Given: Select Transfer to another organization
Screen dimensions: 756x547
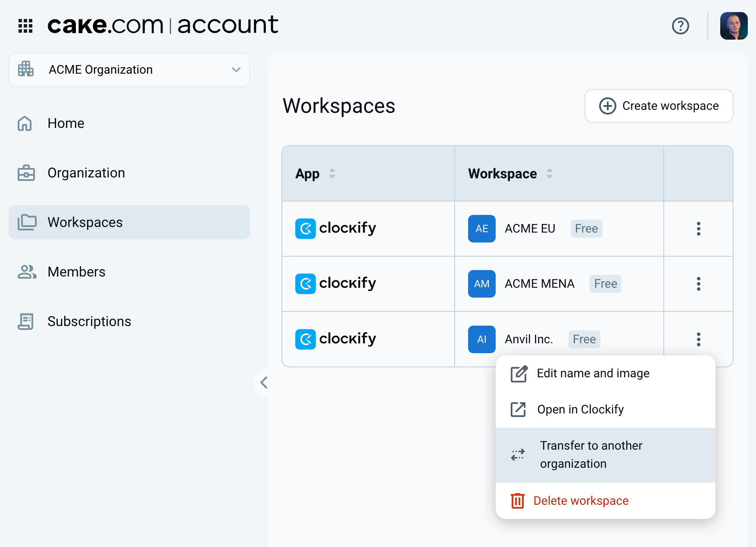Looking at the screenshot, I should (605, 455).
